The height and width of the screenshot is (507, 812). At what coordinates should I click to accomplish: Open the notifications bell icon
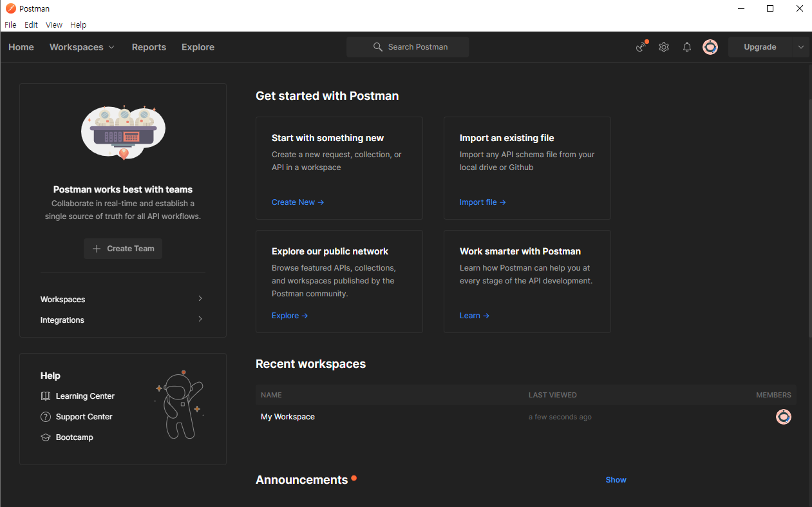pos(687,47)
